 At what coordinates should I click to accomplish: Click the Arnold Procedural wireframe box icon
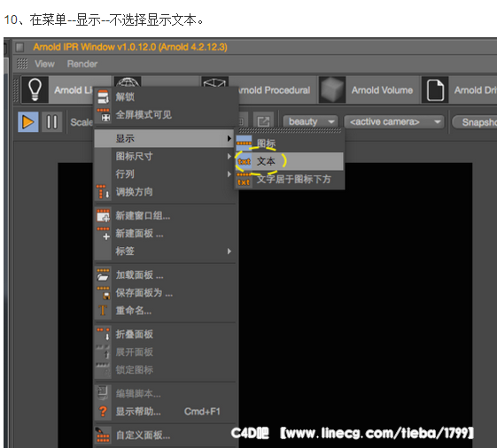tap(214, 82)
